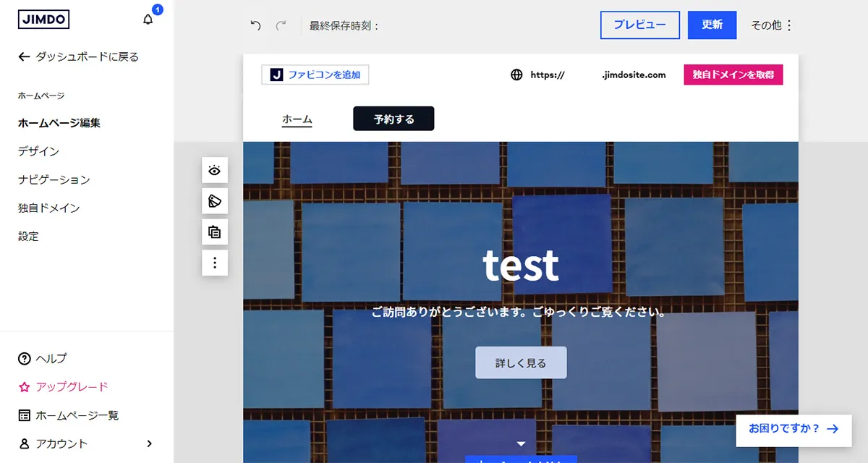Expand the hero section down arrow
Image resolution: width=868 pixels, height=463 pixels.
[521, 443]
